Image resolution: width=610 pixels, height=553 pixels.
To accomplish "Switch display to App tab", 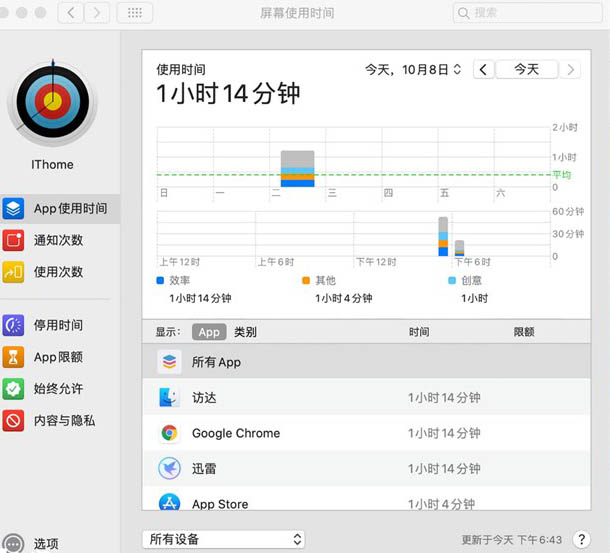I will coord(209,332).
